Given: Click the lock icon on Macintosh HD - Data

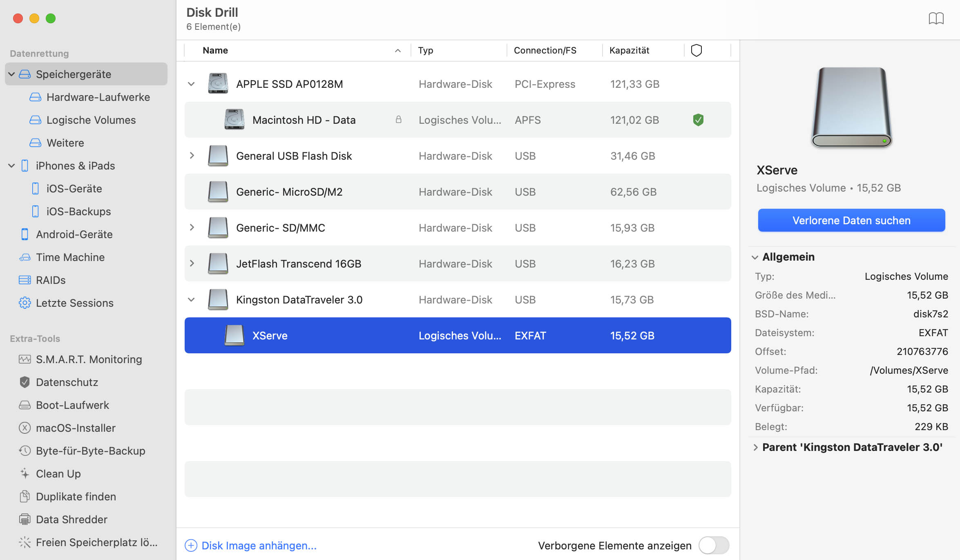Looking at the screenshot, I should (399, 119).
